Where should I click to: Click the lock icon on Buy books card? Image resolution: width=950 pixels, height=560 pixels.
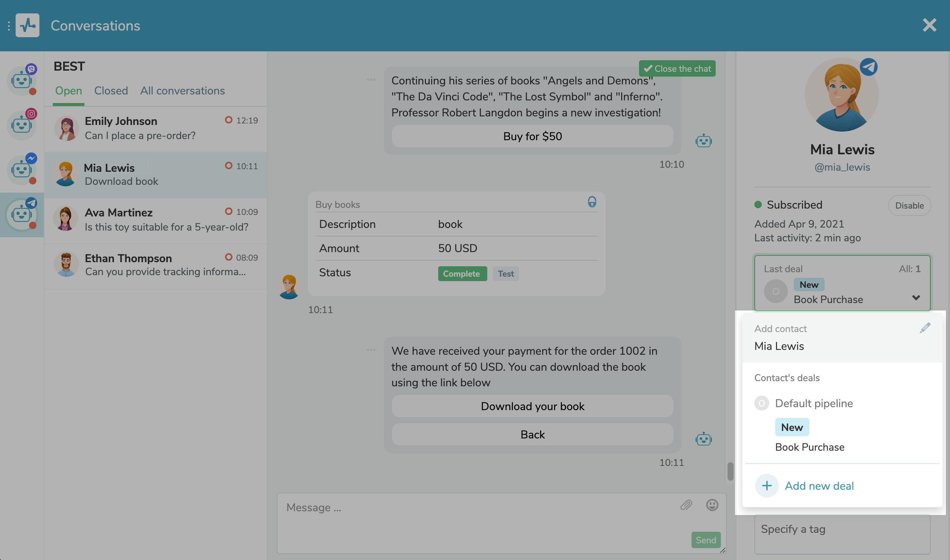[x=592, y=202]
